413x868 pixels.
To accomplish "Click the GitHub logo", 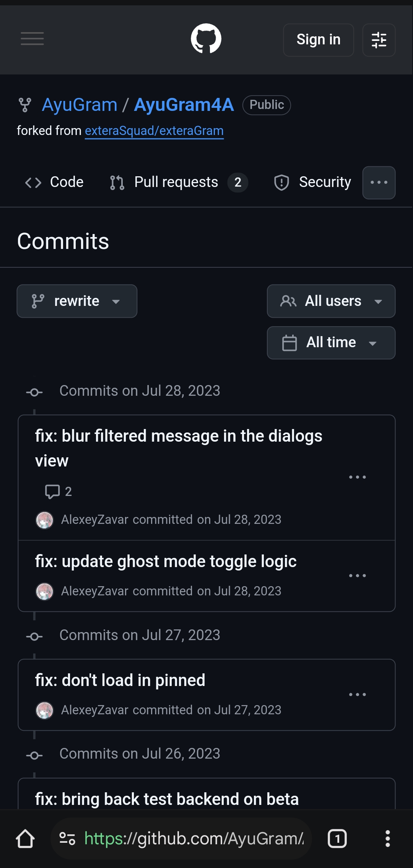I will (x=206, y=39).
